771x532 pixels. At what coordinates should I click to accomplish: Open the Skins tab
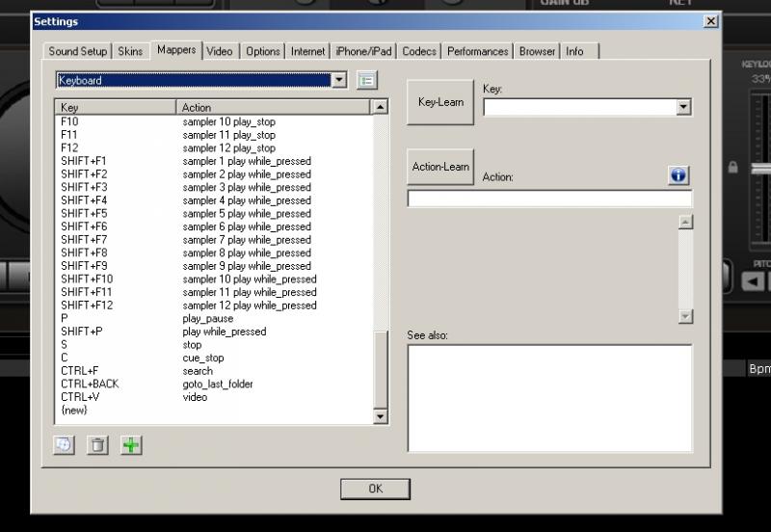130,51
